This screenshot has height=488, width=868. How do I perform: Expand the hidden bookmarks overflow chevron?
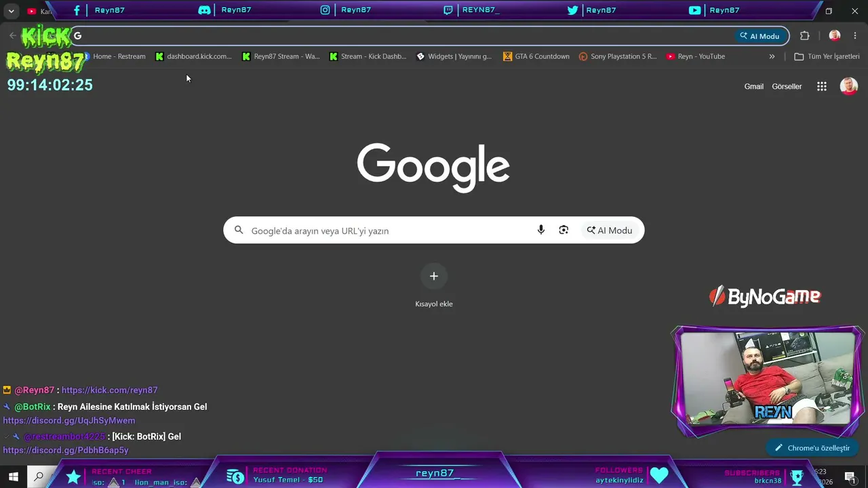[x=772, y=56]
